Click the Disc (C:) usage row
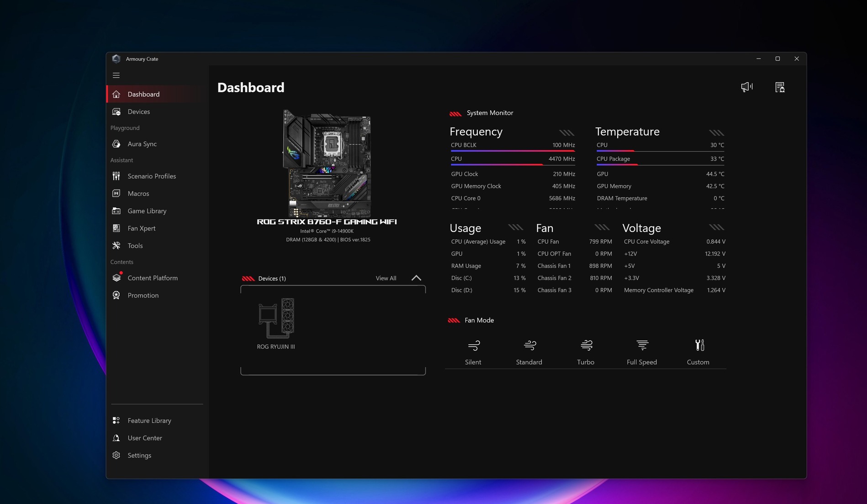Image resolution: width=867 pixels, height=504 pixels. [488, 278]
